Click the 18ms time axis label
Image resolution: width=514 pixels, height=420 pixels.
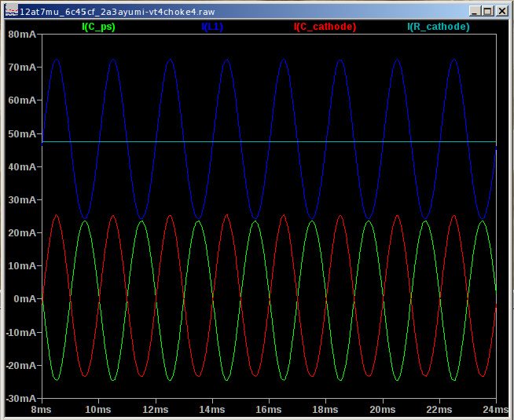click(x=325, y=410)
